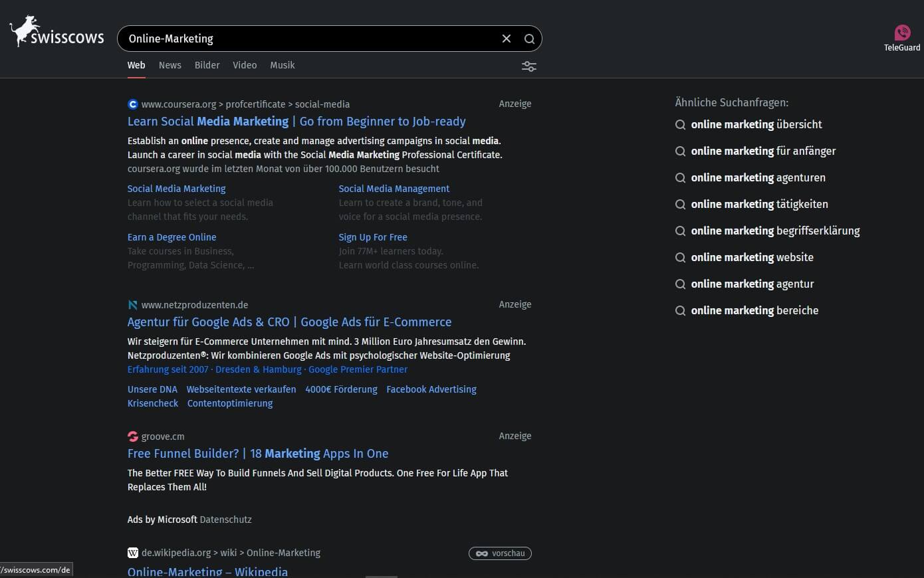The height and width of the screenshot is (578, 924).
Task: Open the 'Facebook Advertising' sitelink
Action: click(x=431, y=389)
